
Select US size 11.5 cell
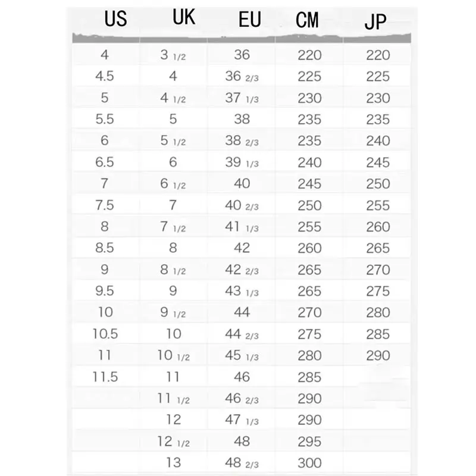(105, 377)
